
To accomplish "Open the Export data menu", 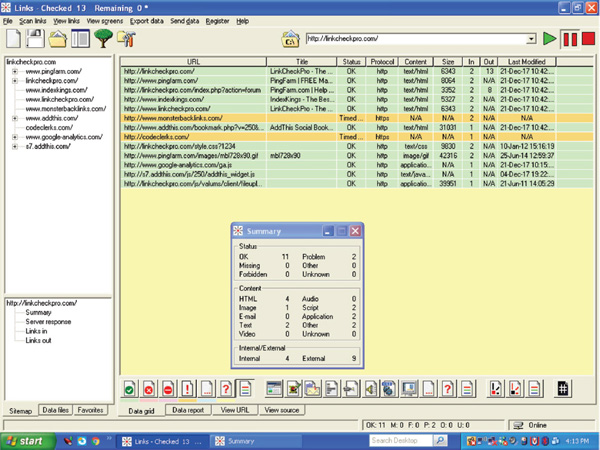I will tap(146, 20).
